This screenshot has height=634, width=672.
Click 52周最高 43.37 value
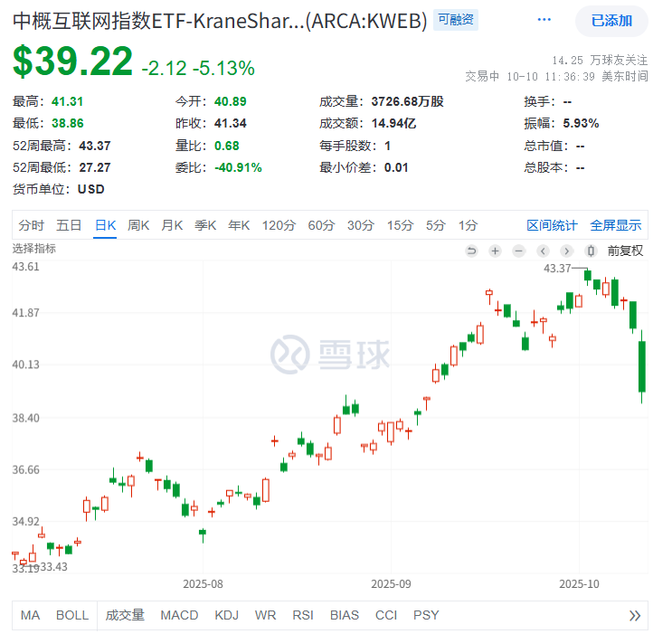(95, 146)
